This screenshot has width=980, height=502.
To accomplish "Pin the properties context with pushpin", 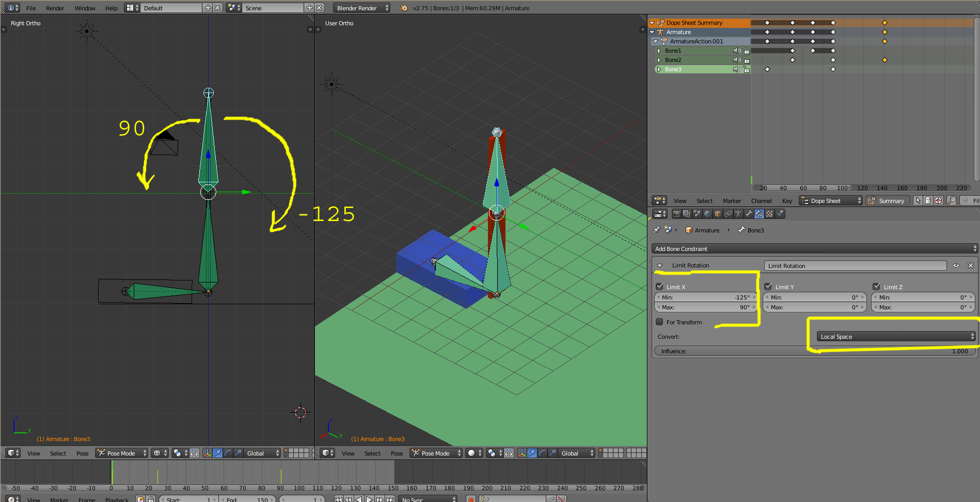I will click(657, 230).
